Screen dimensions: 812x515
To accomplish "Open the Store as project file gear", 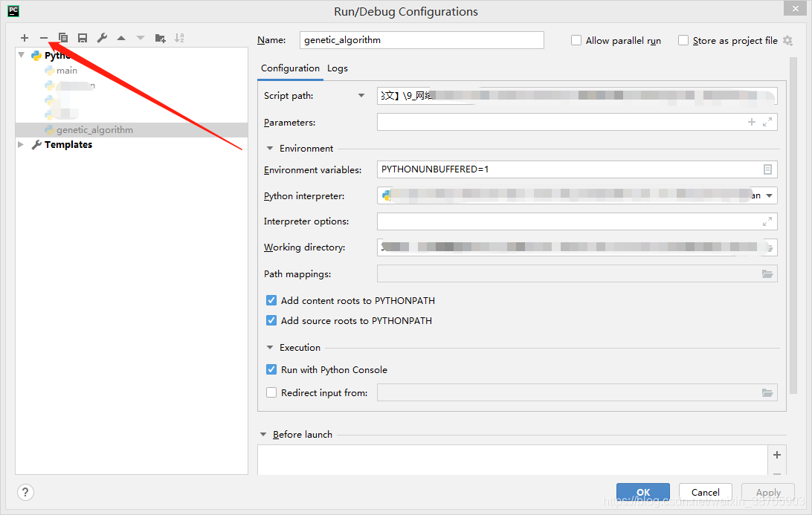I will click(787, 40).
